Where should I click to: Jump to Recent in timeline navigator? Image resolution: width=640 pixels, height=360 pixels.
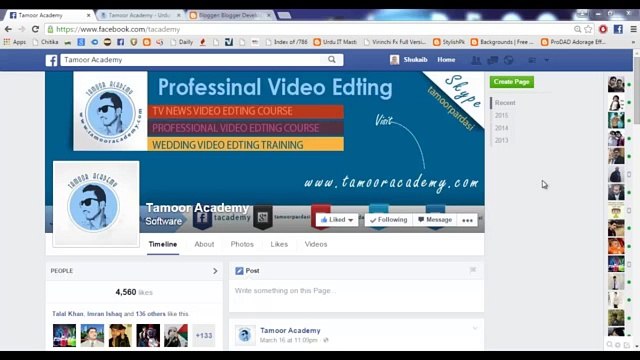click(505, 103)
